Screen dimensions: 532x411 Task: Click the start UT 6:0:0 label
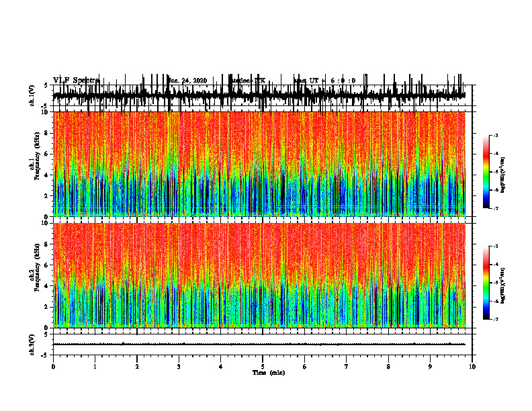coord(325,81)
